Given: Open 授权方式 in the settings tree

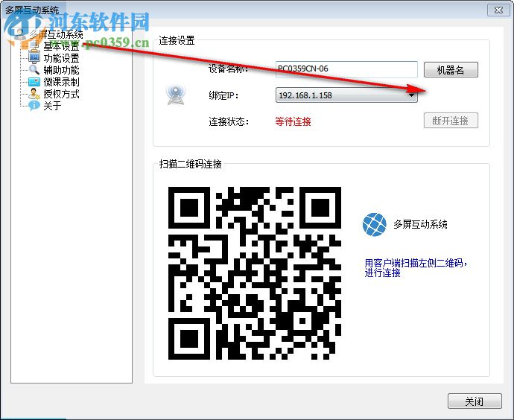Looking at the screenshot, I should click(61, 94).
